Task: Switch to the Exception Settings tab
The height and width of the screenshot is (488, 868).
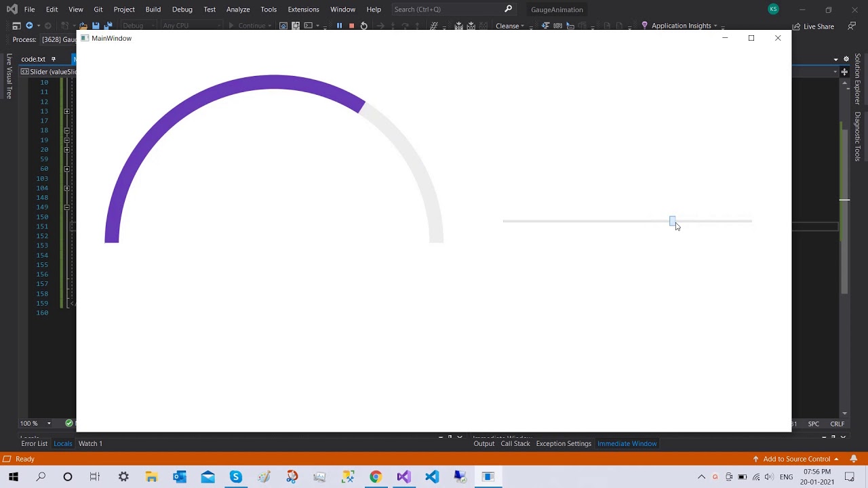Action: point(564,443)
